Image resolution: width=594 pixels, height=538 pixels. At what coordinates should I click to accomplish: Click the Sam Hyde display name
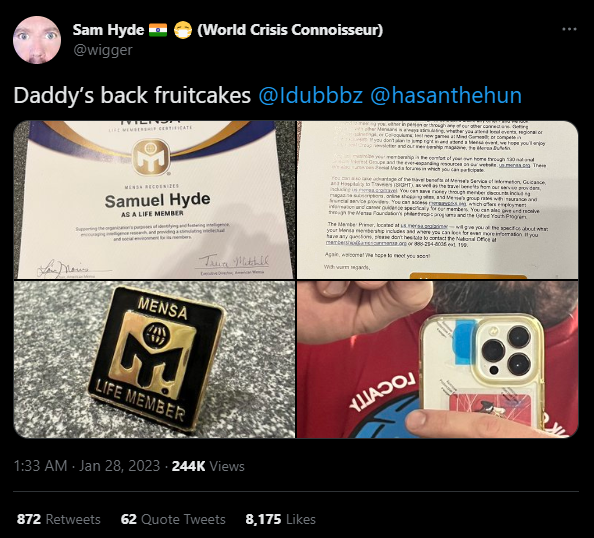click(108, 30)
